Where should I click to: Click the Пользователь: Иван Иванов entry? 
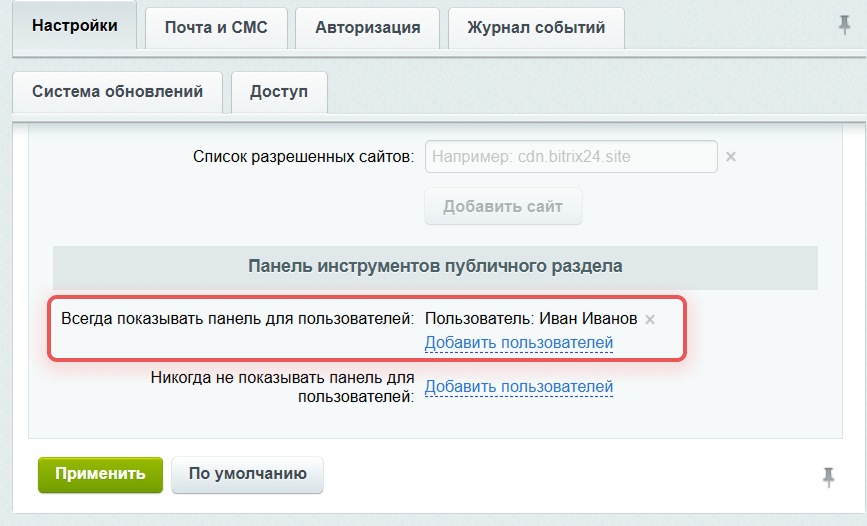(530, 319)
